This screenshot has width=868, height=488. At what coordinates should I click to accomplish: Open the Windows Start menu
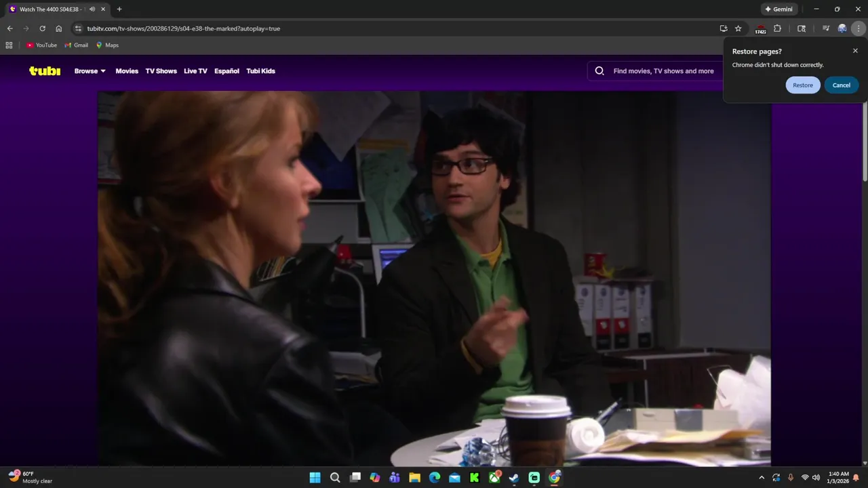[315, 478]
